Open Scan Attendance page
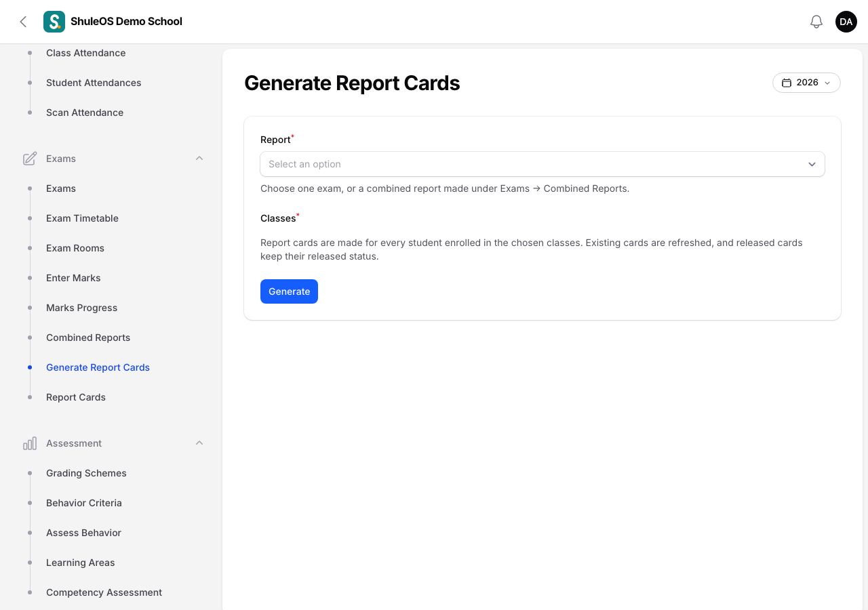Viewport: 868px width, 610px height. [x=85, y=113]
